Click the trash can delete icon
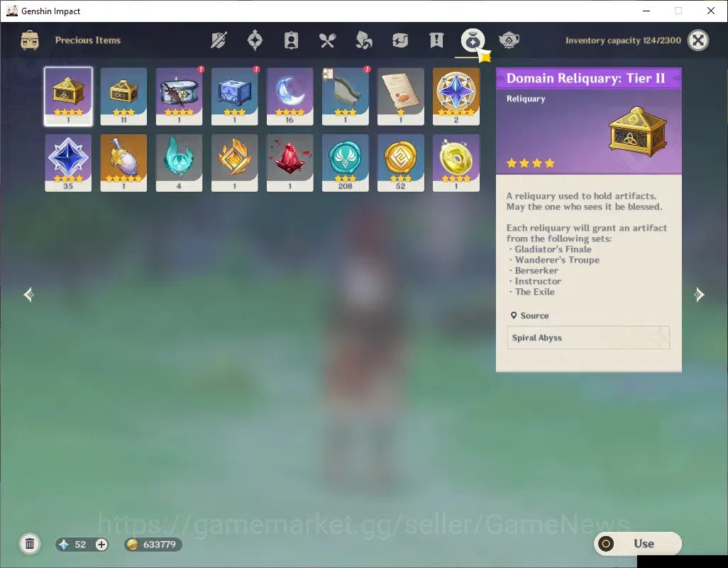 pos(30,544)
